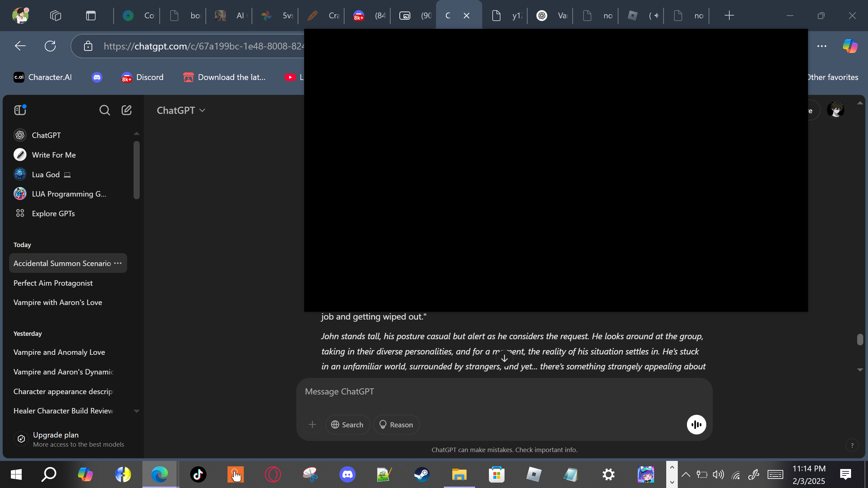This screenshot has width=868, height=488.
Task: Enable the Search web toggle
Action: (x=348, y=425)
